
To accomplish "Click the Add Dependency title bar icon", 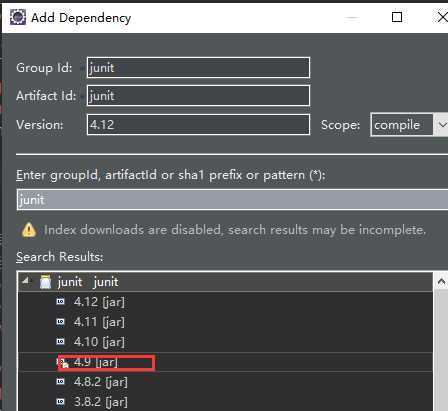I will point(18,17).
